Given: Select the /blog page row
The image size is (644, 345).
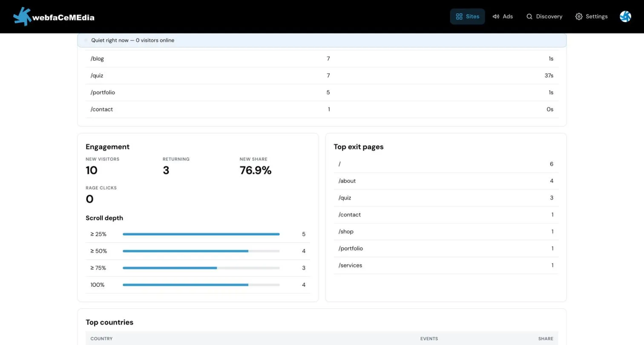Looking at the screenshot, I should click(x=322, y=59).
